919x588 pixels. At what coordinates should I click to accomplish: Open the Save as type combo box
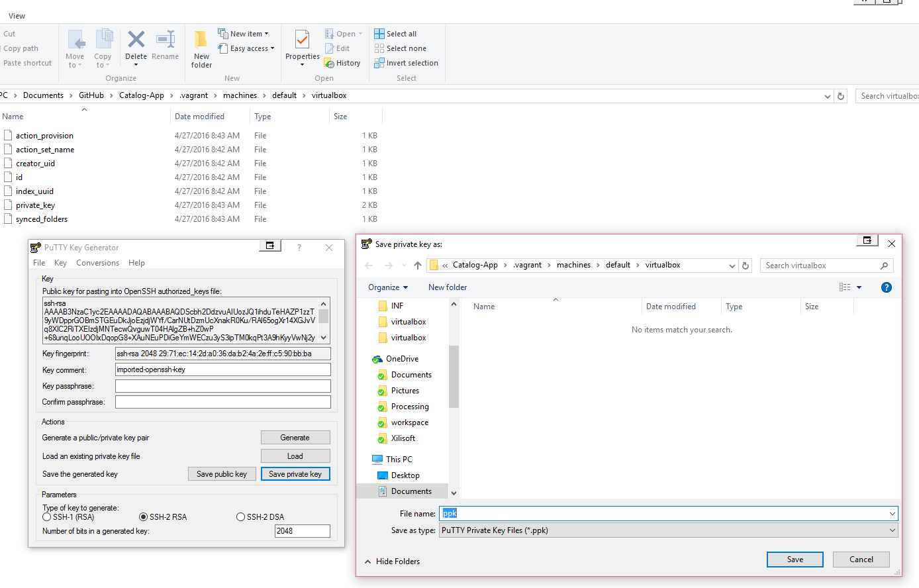669,530
